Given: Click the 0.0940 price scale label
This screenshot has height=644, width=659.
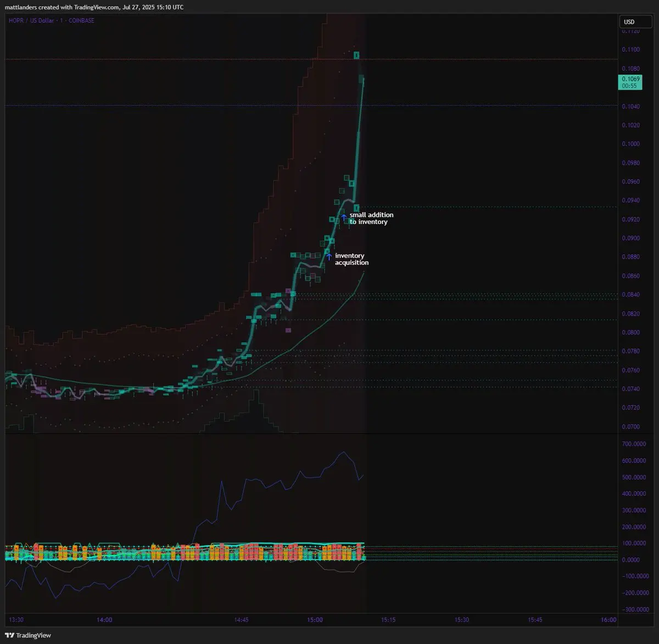Looking at the screenshot, I should click(x=630, y=200).
